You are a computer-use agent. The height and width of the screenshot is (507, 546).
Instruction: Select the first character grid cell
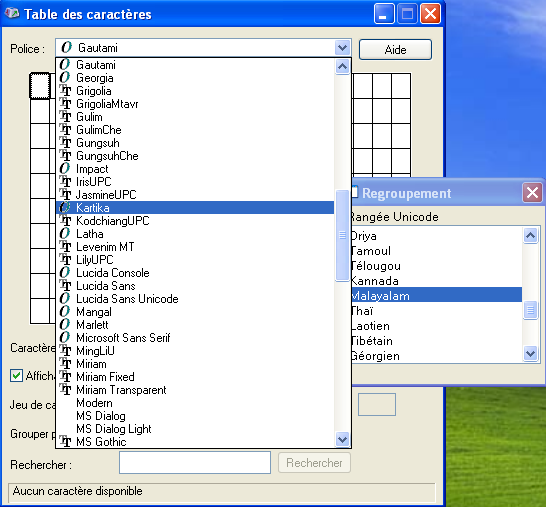tap(40, 86)
